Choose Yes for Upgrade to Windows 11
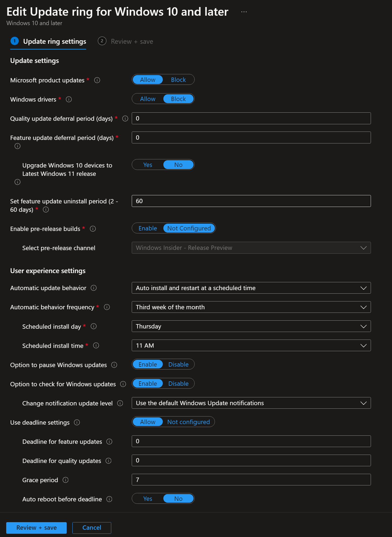This screenshot has height=537, width=392. [148, 165]
